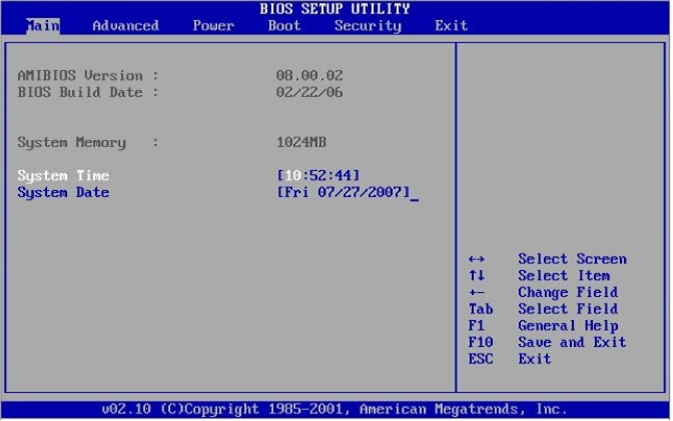Click the System Memory value 1024MB
The image size is (673, 421).
tap(301, 142)
